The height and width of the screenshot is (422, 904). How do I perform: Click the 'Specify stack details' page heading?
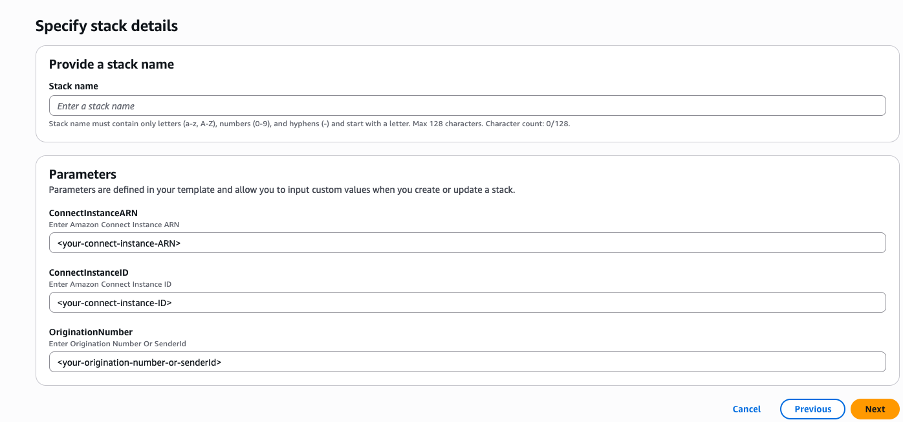tap(114, 24)
